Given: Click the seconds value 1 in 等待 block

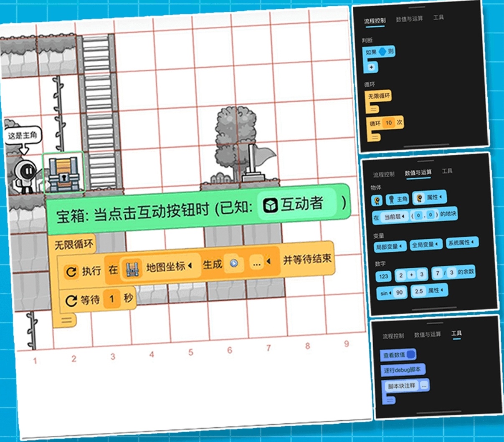Looking at the screenshot, I should point(111,299).
